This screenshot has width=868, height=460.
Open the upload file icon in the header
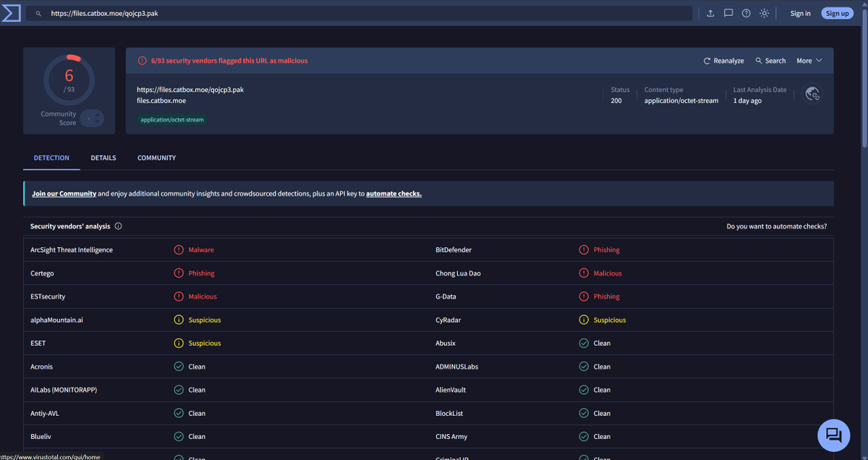click(x=710, y=13)
